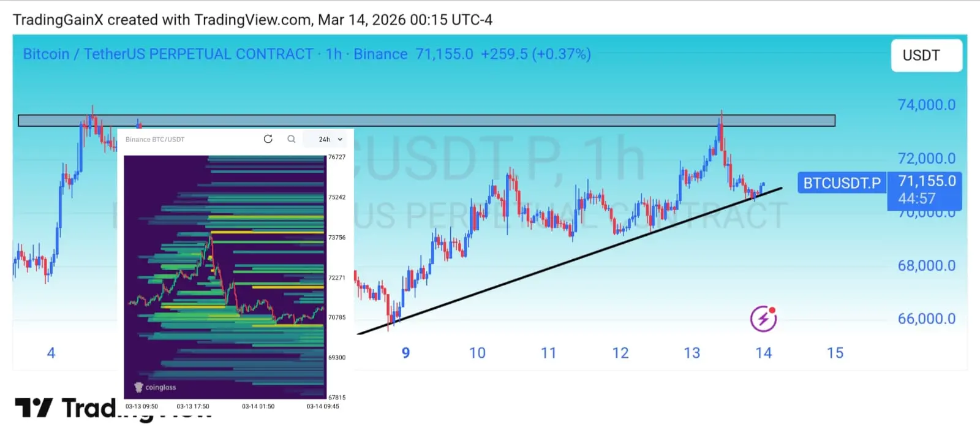Click the 44:57 candle countdown
Screen dimensions: 980x446
tap(917, 198)
